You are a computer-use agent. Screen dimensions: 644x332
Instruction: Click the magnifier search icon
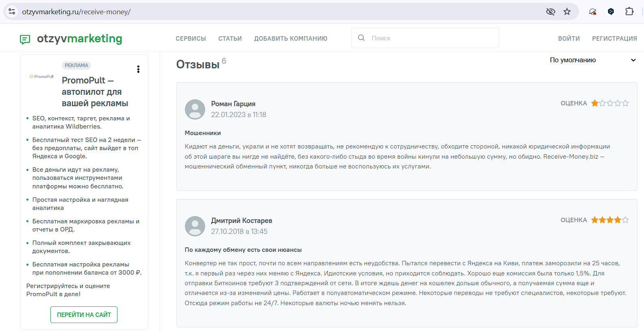coord(361,38)
